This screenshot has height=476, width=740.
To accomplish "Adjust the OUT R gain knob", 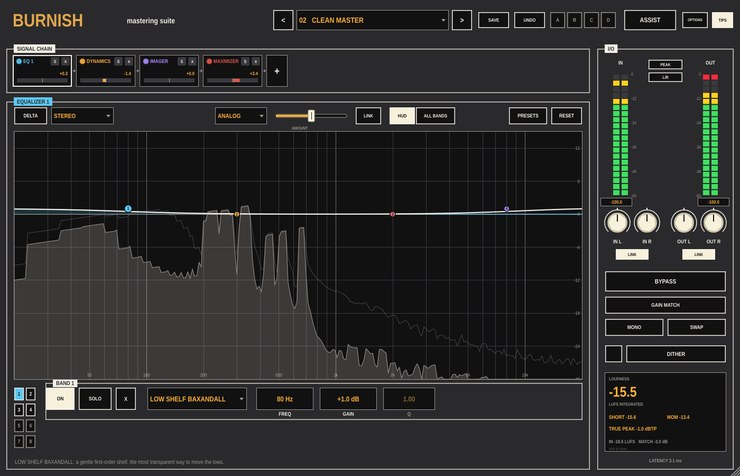I will click(713, 222).
